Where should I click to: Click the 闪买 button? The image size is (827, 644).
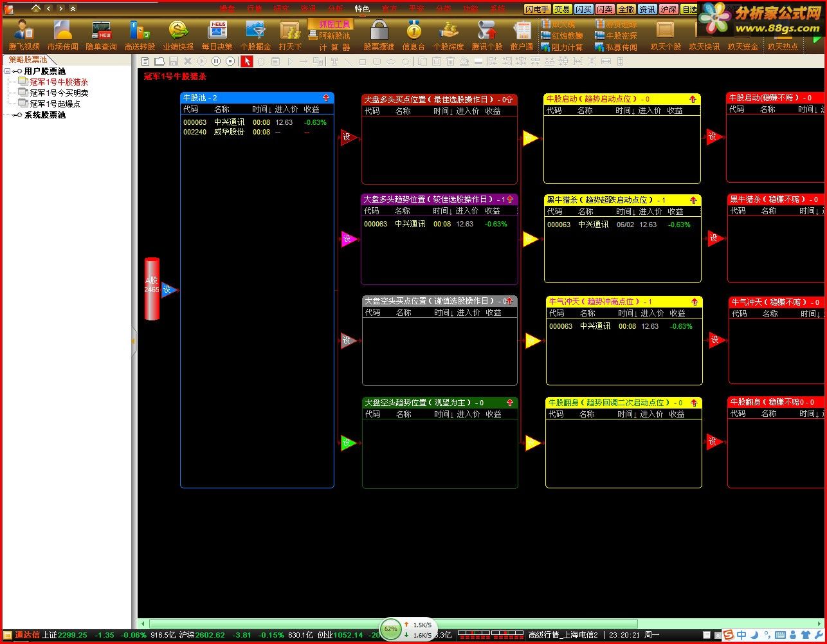(583, 10)
